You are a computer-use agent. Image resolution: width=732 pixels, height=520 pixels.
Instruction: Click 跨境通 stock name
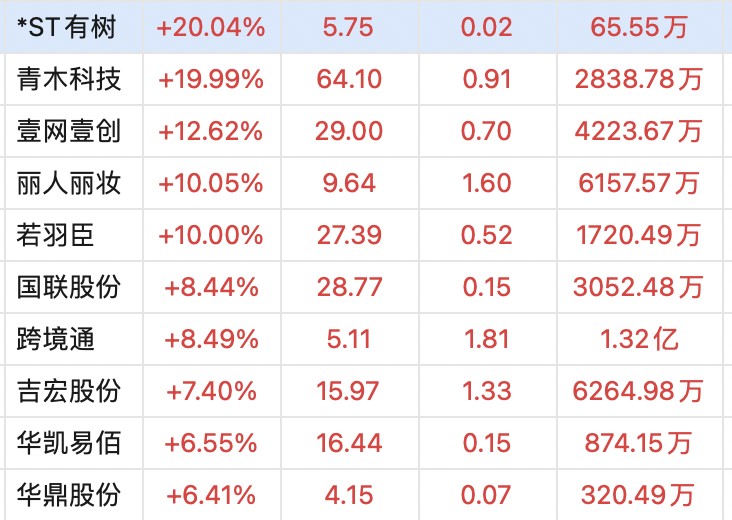point(56,339)
